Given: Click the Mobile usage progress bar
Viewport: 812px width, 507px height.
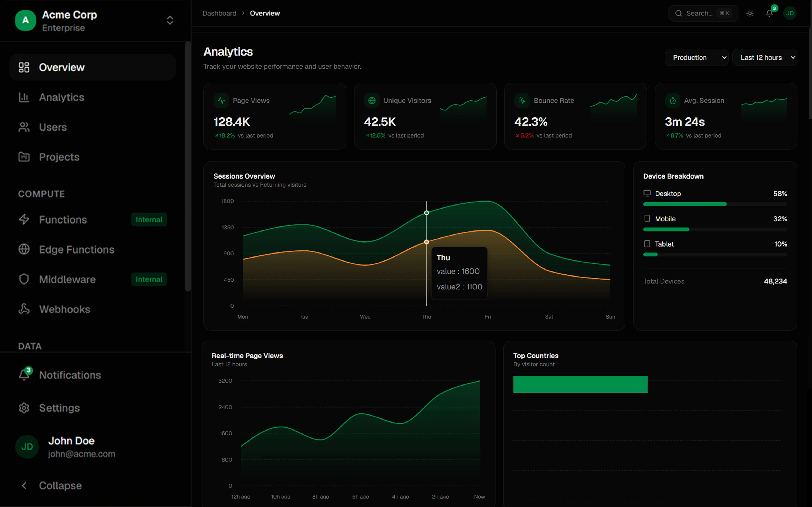Looking at the screenshot, I should tap(715, 229).
